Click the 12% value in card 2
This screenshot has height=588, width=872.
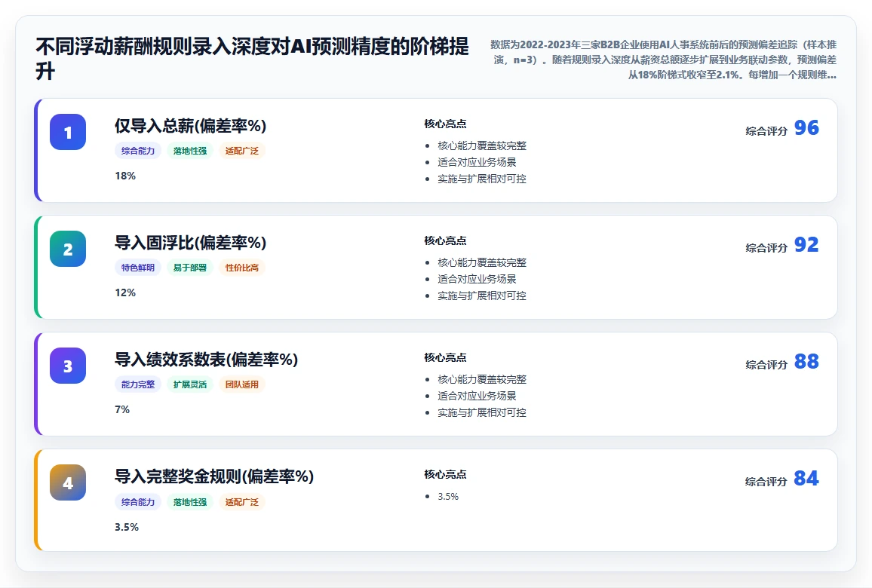tap(125, 292)
